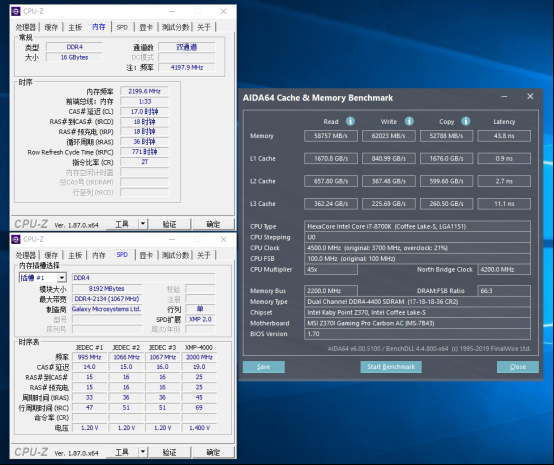Click the CPU-Z app icon in the bottom SPD window title bar
Image resolution: width=554 pixels, height=465 pixels.
(x=16, y=239)
